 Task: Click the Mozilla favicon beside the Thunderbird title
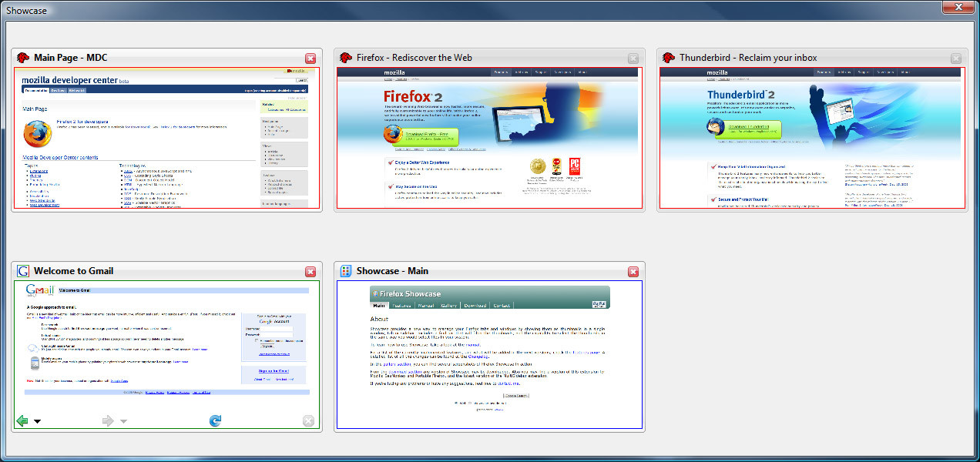click(x=669, y=58)
